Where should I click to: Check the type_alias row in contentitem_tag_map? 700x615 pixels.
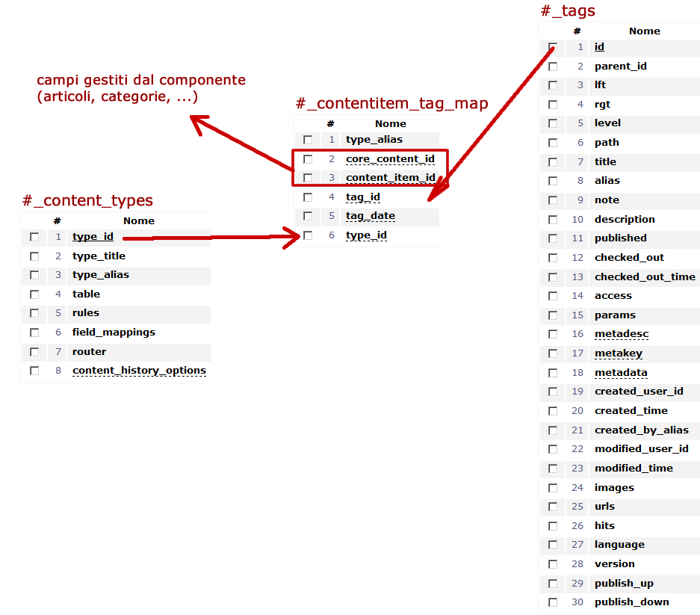point(308,140)
